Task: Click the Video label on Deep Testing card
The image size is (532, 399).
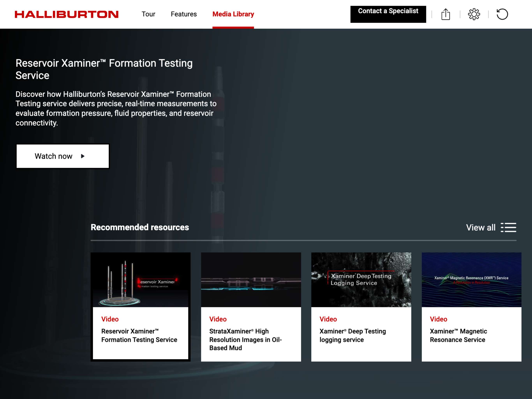Action: point(328,319)
